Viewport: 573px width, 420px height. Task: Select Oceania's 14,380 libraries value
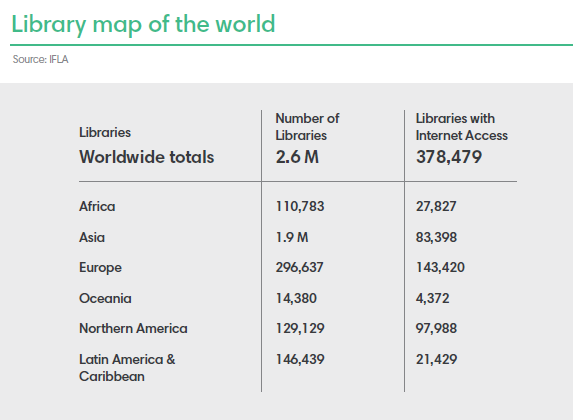point(296,298)
